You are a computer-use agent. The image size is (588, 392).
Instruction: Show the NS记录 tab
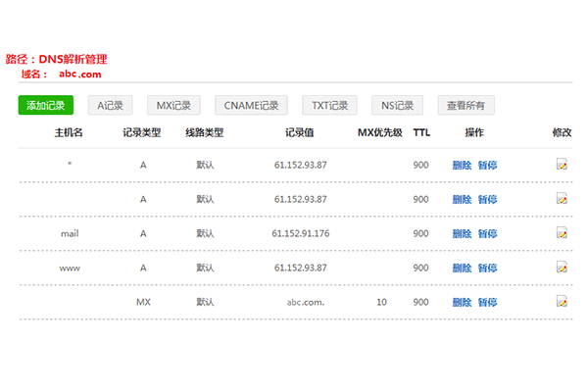click(x=397, y=105)
